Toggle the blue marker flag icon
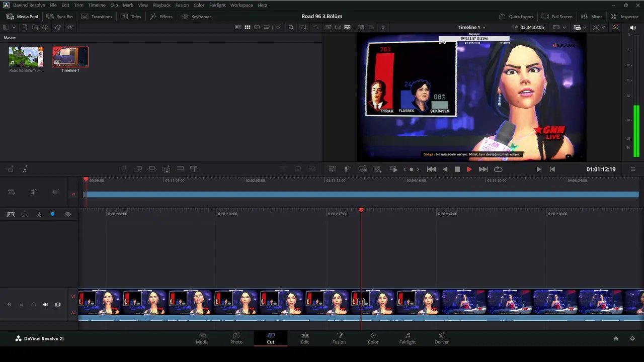Image resolution: width=644 pixels, height=362 pixels. tap(53, 214)
